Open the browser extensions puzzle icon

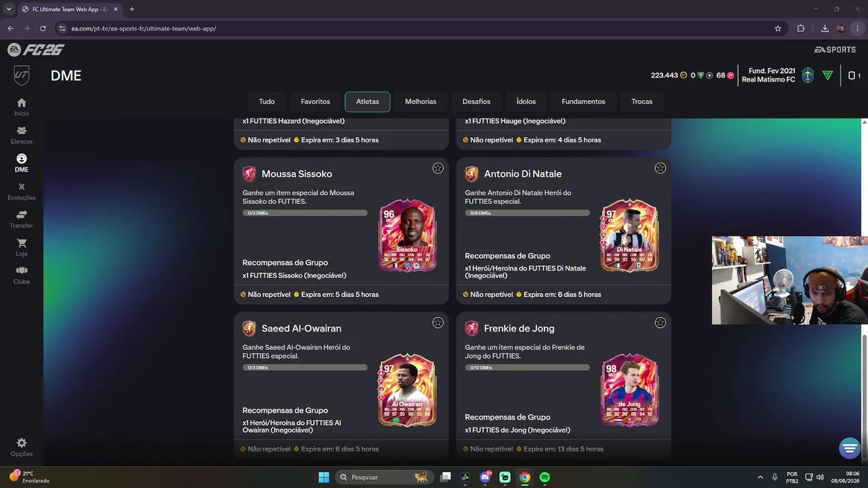click(801, 28)
